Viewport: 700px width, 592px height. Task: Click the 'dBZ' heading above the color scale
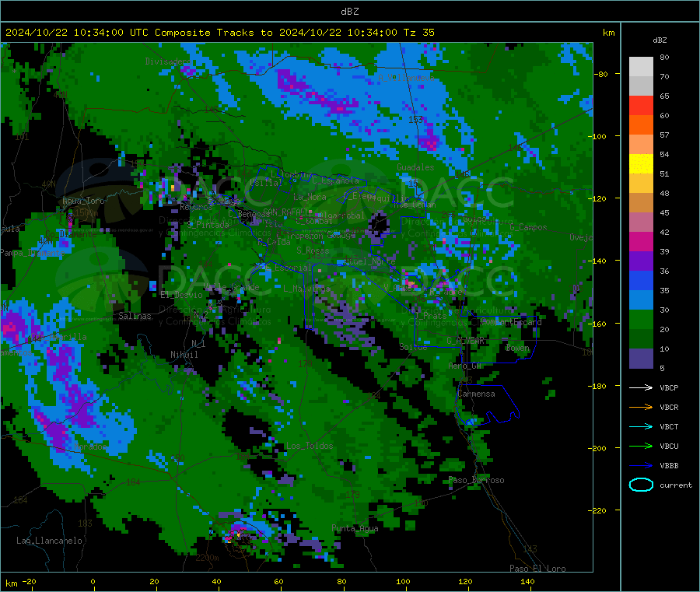click(660, 40)
